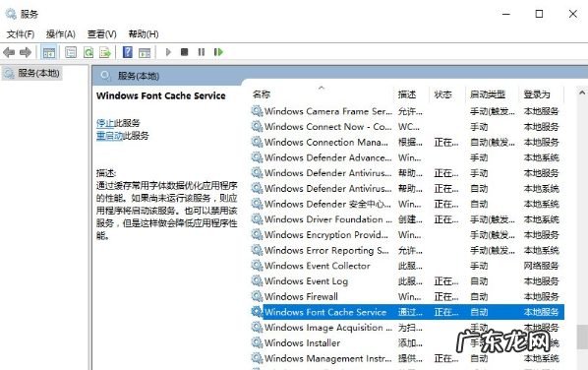
Task: Click gear icon of Windows Driver Foundation row
Action: (257, 219)
